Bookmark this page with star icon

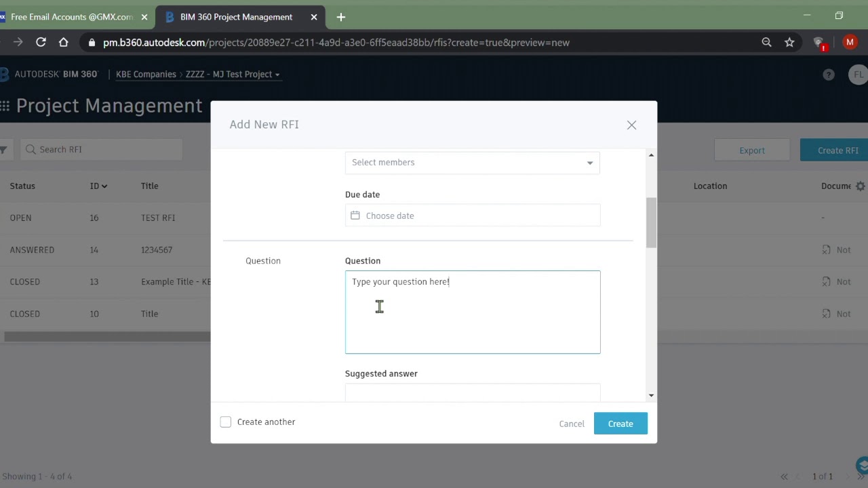pyautogui.click(x=789, y=42)
